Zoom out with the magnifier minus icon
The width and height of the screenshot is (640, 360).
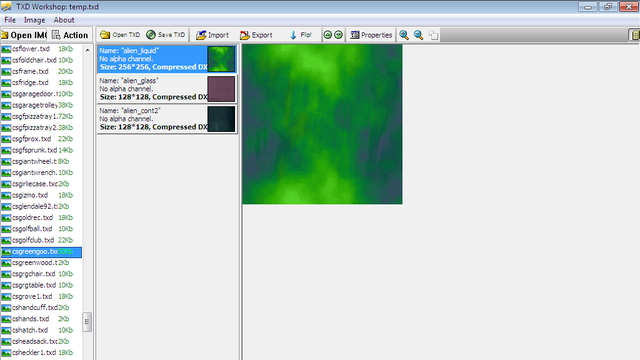click(418, 35)
